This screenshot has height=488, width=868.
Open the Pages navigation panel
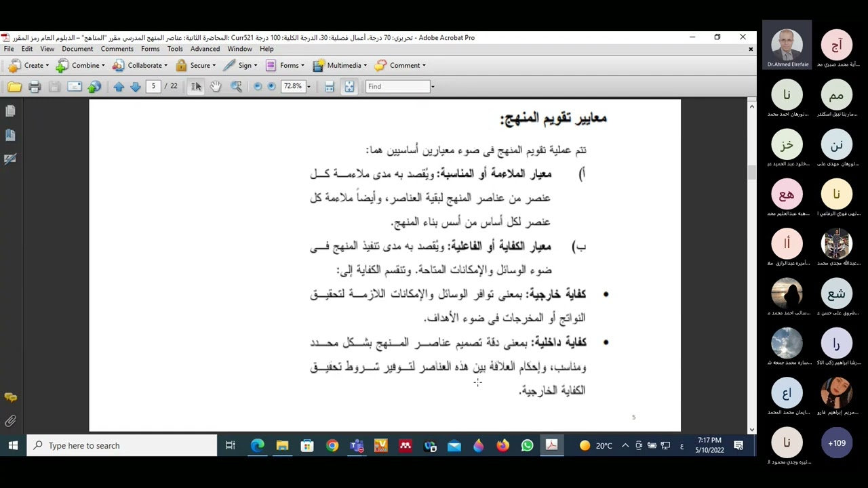[x=10, y=111]
